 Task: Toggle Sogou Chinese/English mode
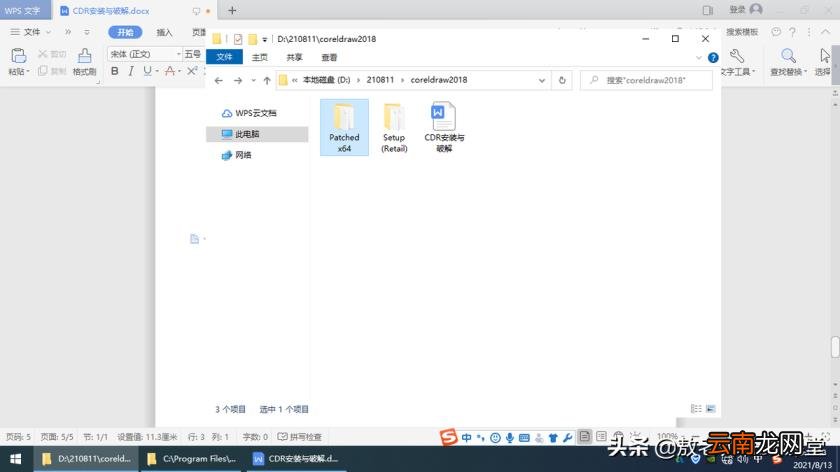467,438
